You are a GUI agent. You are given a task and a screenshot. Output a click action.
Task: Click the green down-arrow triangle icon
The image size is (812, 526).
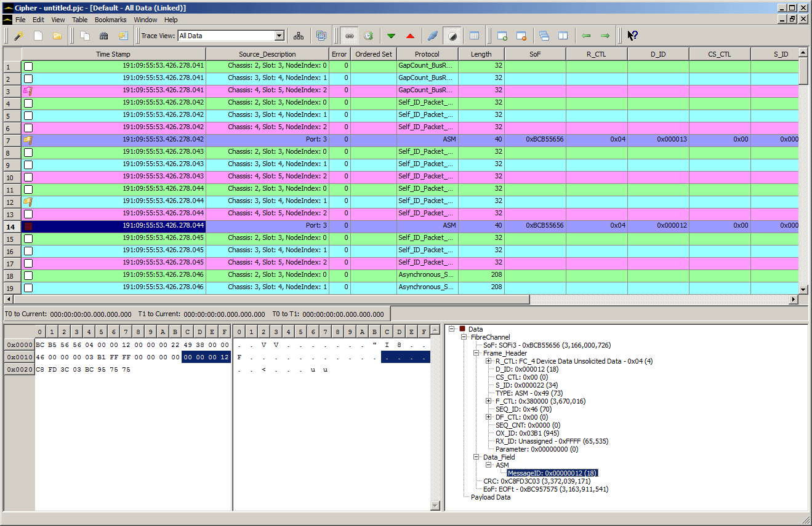click(391, 36)
